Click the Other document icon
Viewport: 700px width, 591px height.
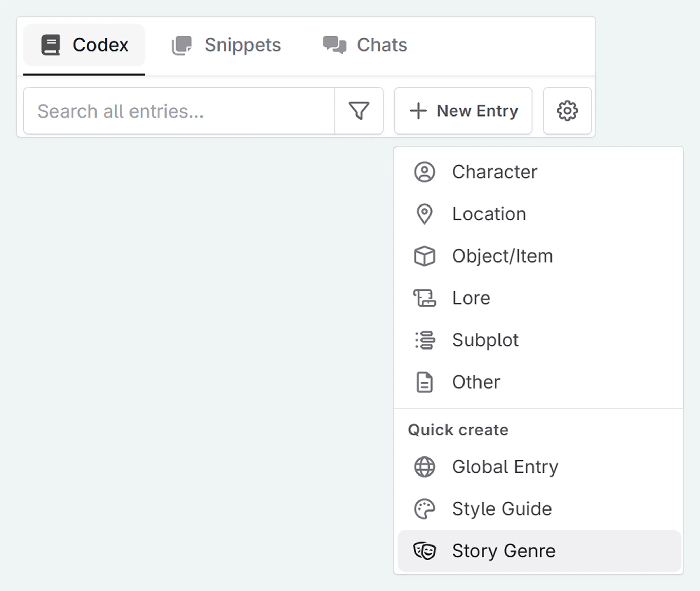424,382
